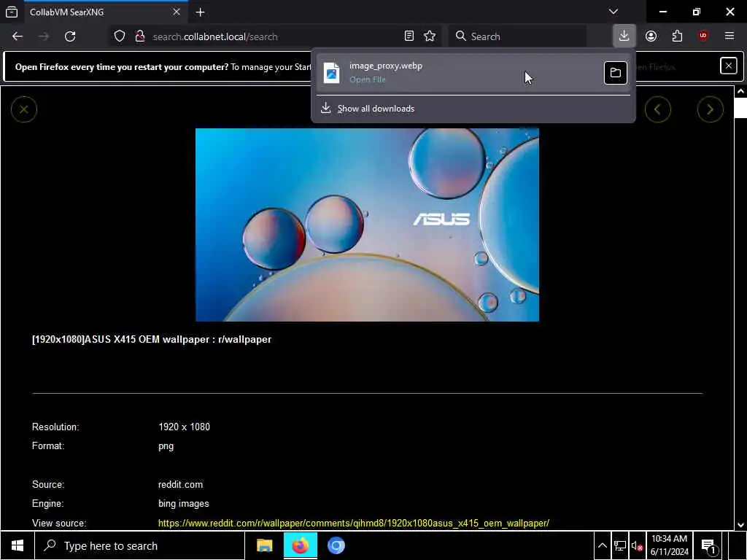Show image_proxy.webp in its folder

pos(615,73)
